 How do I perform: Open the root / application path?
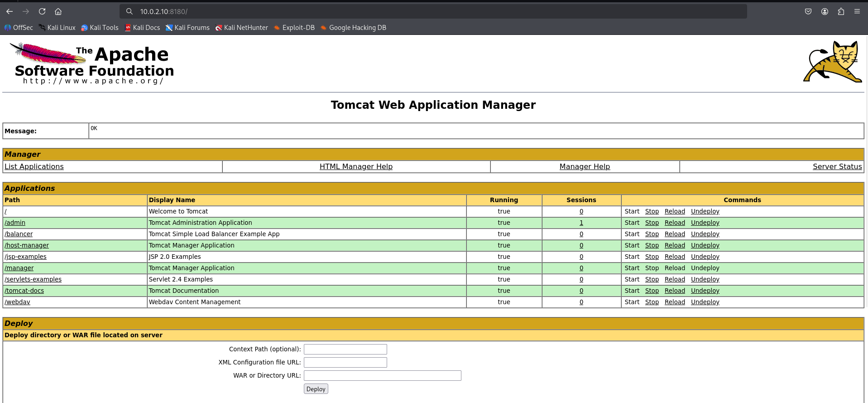[5, 211]
